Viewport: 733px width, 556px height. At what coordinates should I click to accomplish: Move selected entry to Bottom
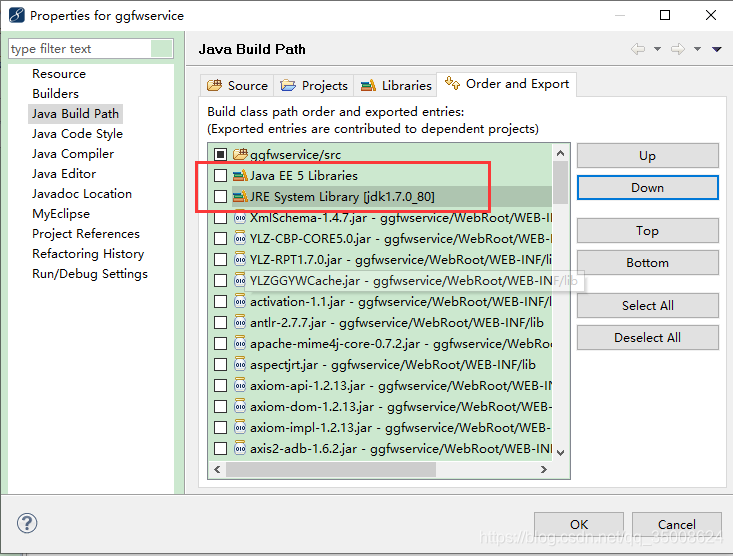click(647, 263)
